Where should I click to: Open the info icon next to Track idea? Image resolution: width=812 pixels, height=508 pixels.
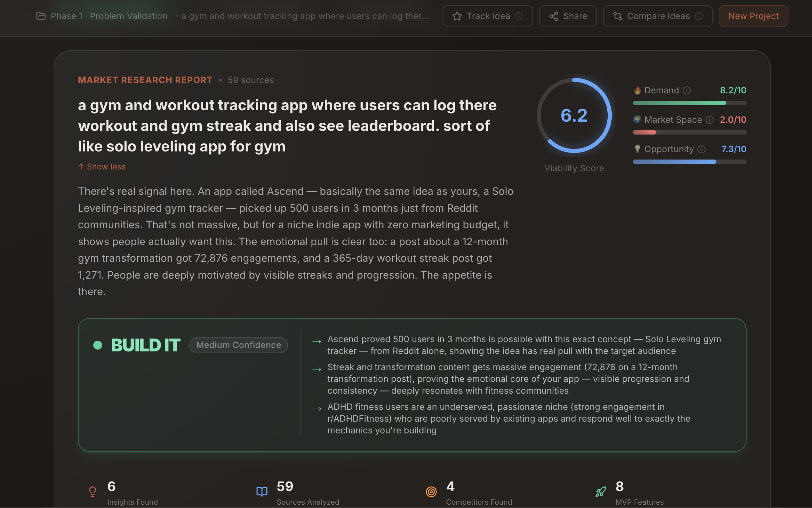click(519, 16)
